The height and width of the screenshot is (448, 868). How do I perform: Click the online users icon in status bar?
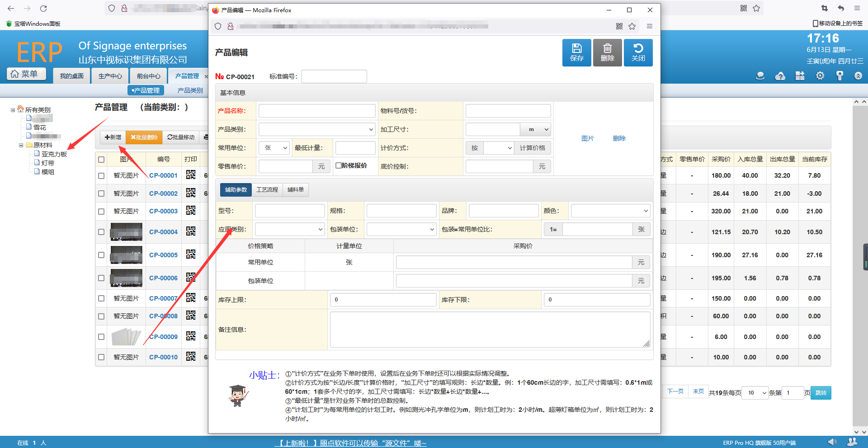(x=852, y=442)
